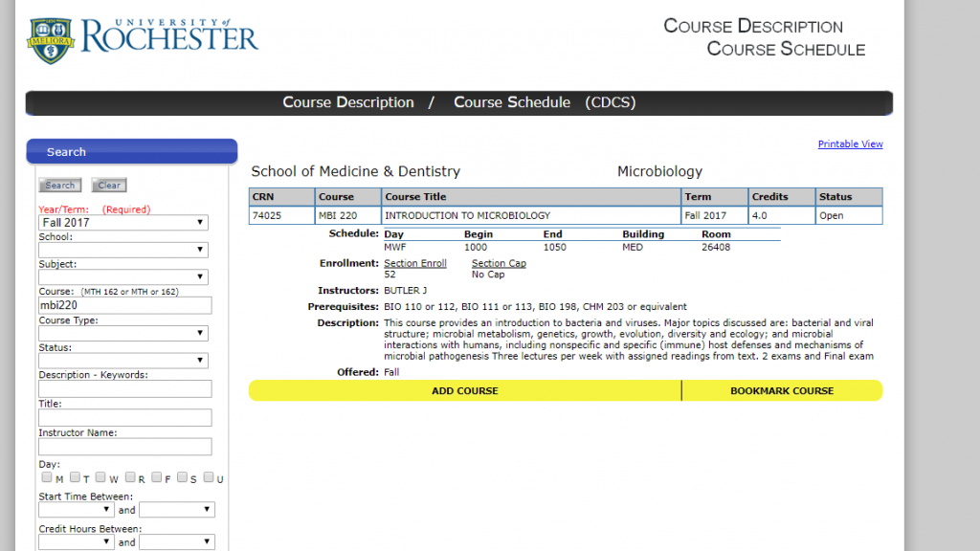Toggle the U day checkbox
Screen dimensions: 980x551
209,477
